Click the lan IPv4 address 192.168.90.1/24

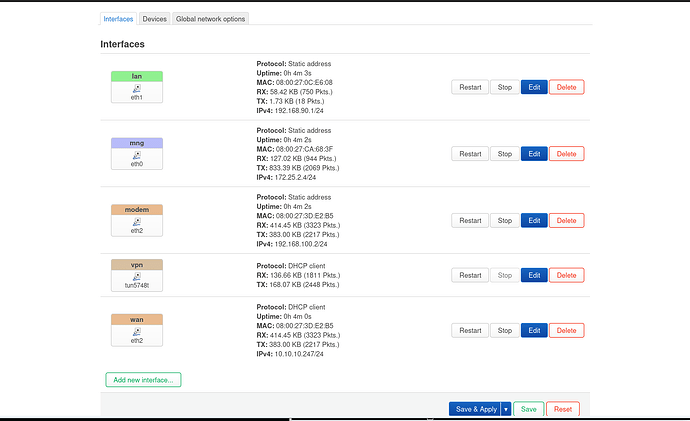tap(299, 111)
